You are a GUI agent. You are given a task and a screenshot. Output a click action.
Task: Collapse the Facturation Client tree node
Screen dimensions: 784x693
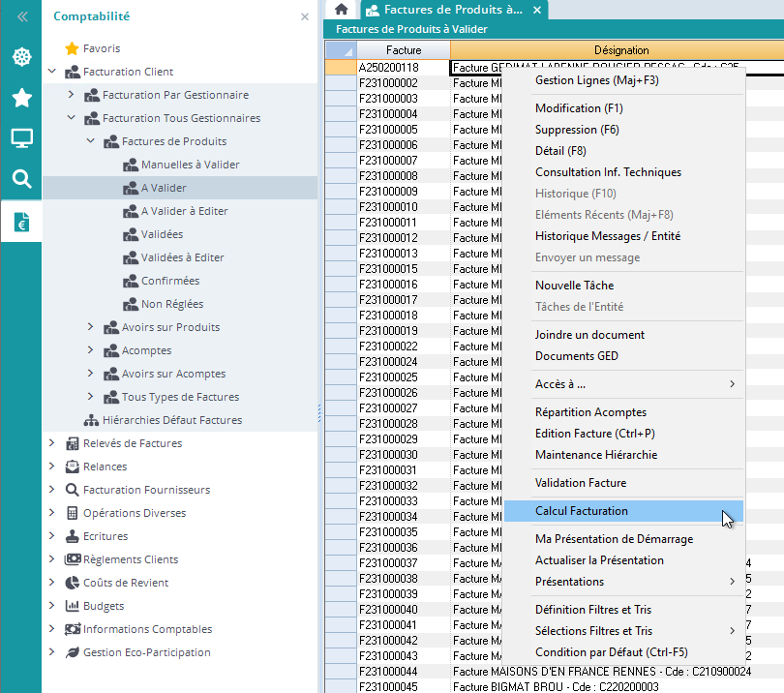(51, 72)
